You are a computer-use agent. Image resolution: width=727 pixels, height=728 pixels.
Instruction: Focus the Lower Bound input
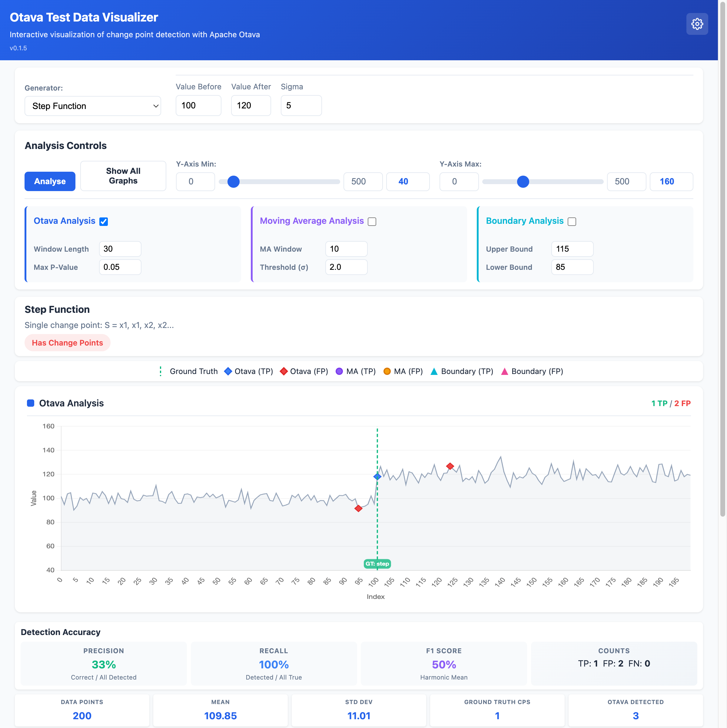point(573,267)
